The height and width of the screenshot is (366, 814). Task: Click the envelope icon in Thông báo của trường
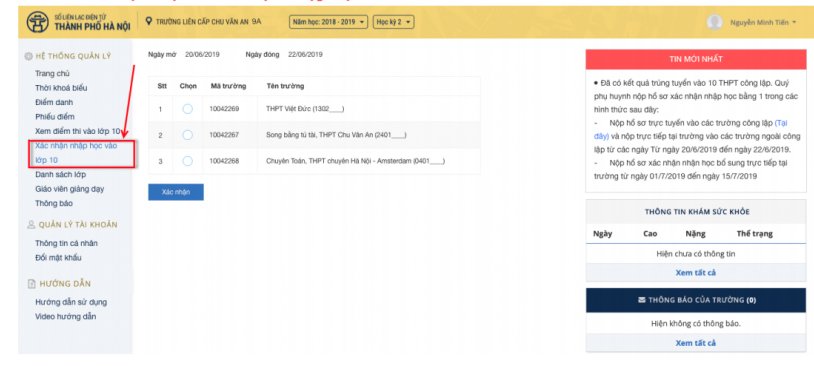point(642,300)
